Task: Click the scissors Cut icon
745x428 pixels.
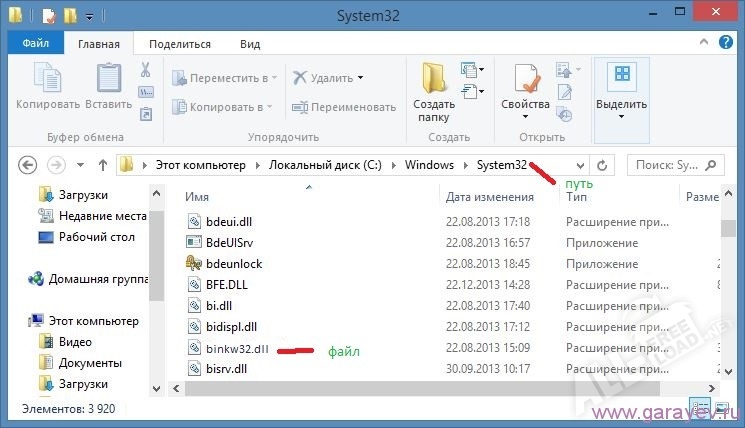Action: tap(145, 70)
